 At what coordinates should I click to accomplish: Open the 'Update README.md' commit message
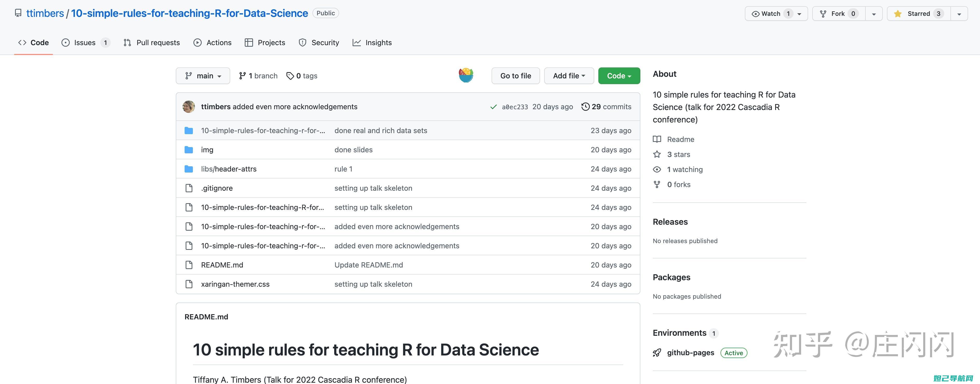369,265
